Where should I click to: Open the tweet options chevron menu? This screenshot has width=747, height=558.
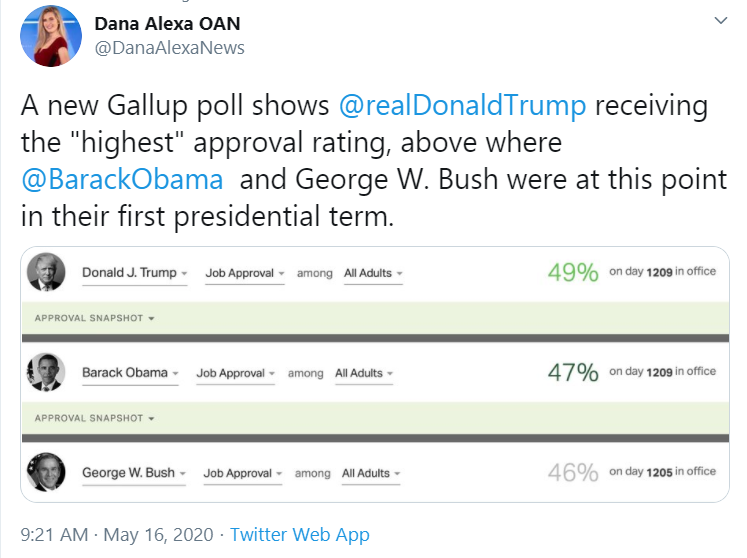click(721, 21)
